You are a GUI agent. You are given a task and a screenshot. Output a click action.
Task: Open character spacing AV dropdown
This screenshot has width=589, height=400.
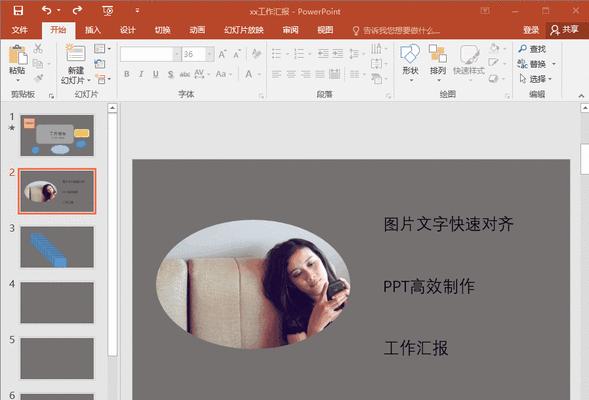(x=202, y=74)
